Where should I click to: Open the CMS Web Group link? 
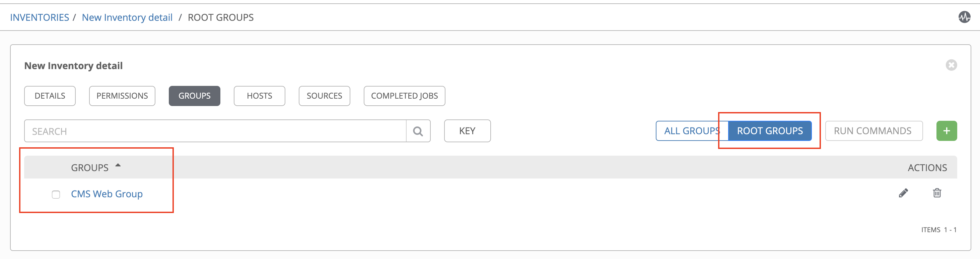(107, 194)
